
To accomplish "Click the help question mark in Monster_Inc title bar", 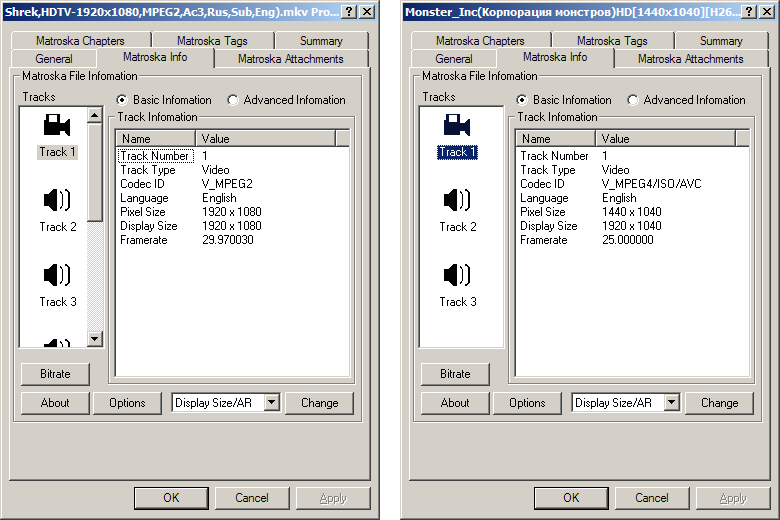I will point(750,11).
